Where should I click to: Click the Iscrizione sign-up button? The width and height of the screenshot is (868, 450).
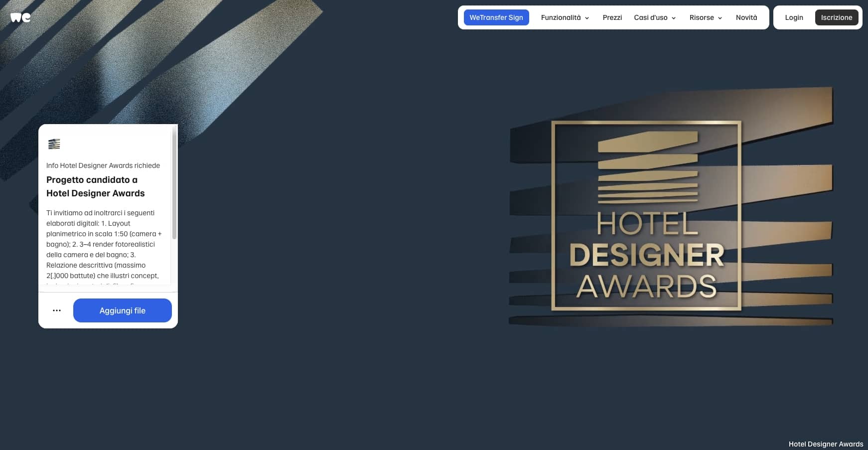tap(836, 17)
